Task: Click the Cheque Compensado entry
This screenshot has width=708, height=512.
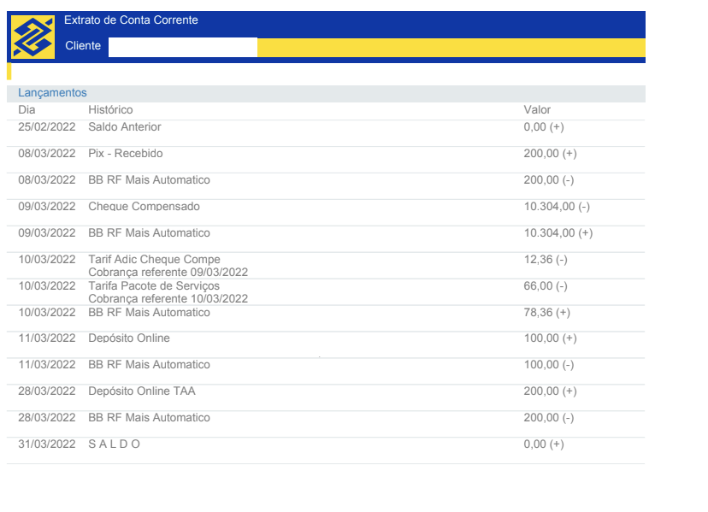Action: click(144, 206)
